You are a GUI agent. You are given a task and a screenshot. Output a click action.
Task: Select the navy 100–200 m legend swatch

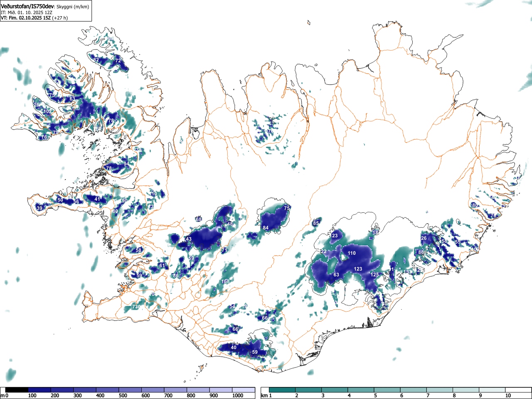pos(39,390)
